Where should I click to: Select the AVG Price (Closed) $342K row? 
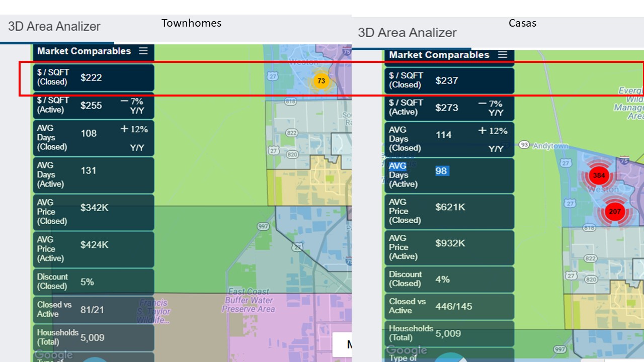click(x=94, y=212)
